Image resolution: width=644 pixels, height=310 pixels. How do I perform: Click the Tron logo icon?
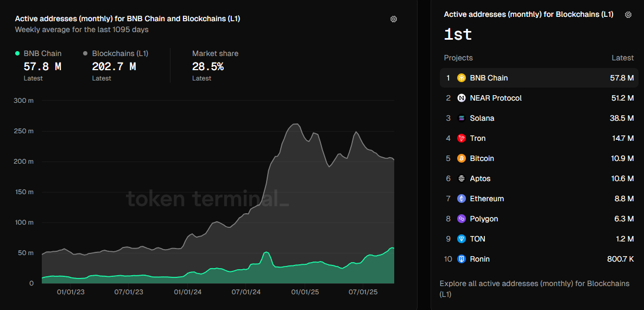pyautogui.click(x=462, y=138)
